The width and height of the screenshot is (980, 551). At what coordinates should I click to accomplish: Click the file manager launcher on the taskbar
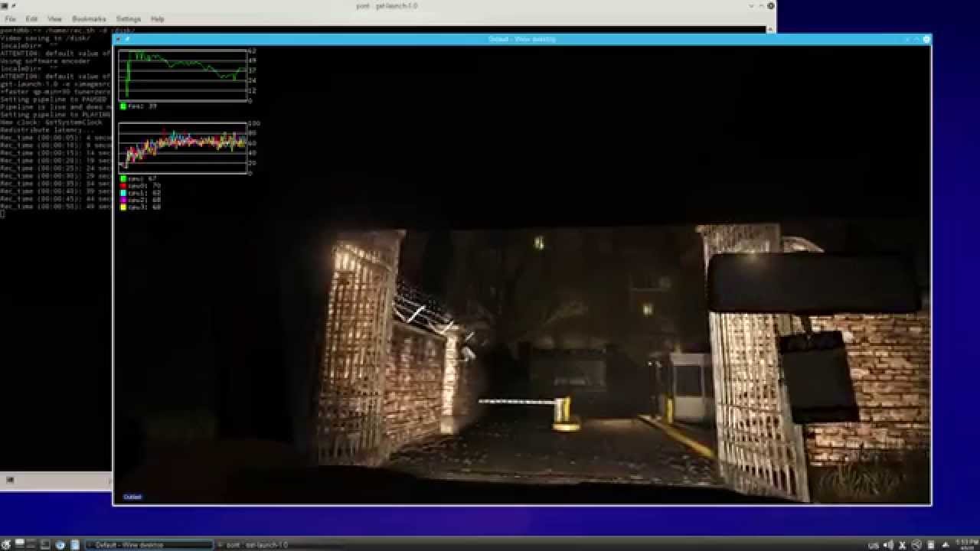(74, 544)
